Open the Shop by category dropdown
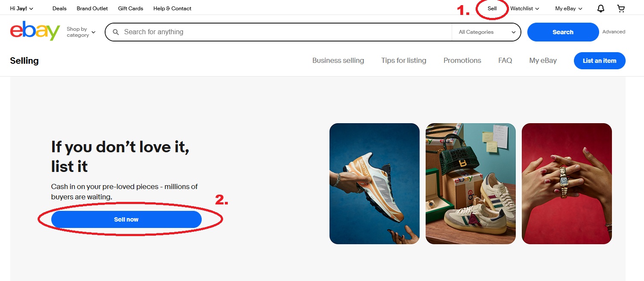This screenshot has height=281, width=644. [x=81, y=32]
